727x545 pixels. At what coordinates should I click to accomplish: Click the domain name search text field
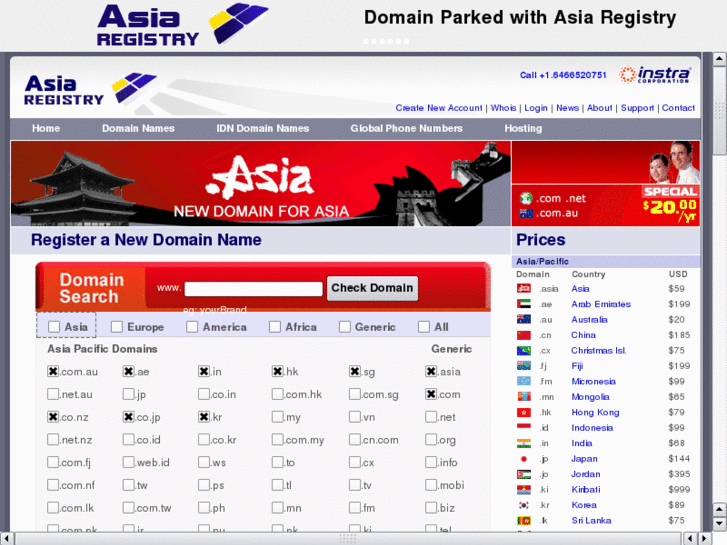point(254,289)
